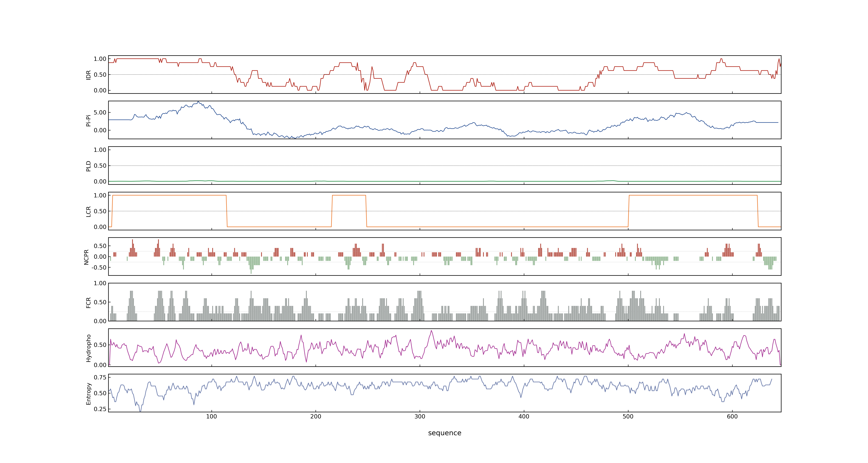Click the x-axis tick label 100

(212, 416)
